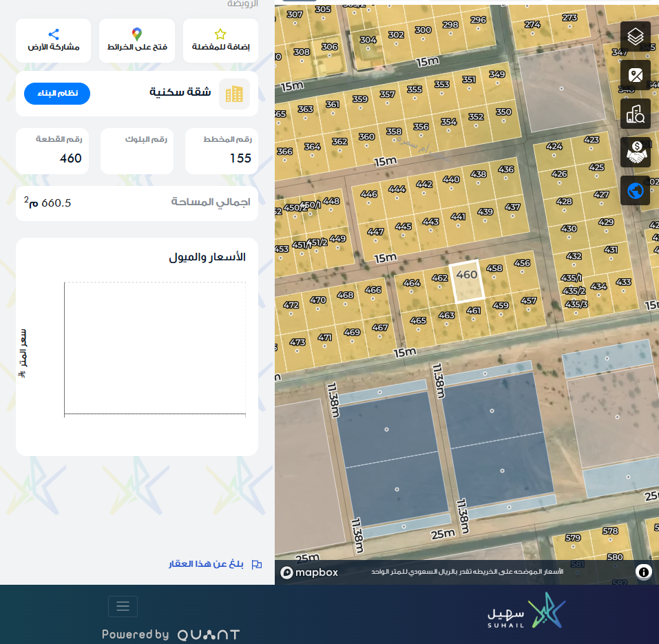This screenshot has width=659, height=644.
Task: Click the map style image toggle icon
Action: [x=635, y=75]
